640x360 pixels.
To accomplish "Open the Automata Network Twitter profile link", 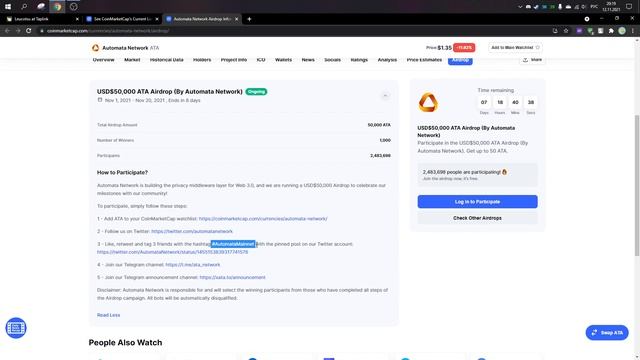I will 192,231.
